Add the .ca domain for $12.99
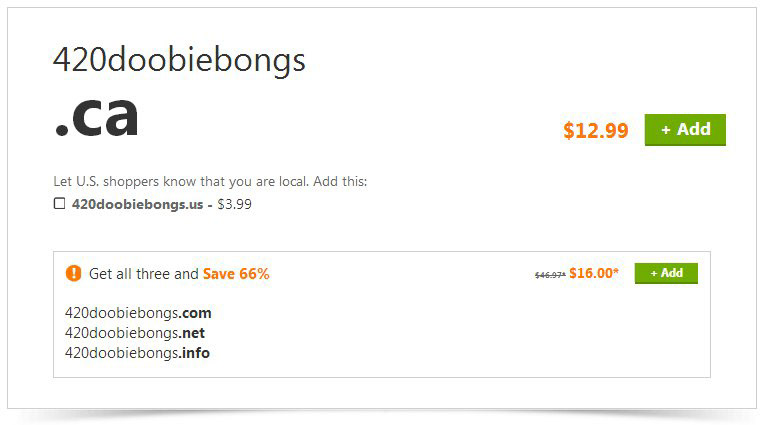Screen dimensions: 765x425 pos(685,130)
